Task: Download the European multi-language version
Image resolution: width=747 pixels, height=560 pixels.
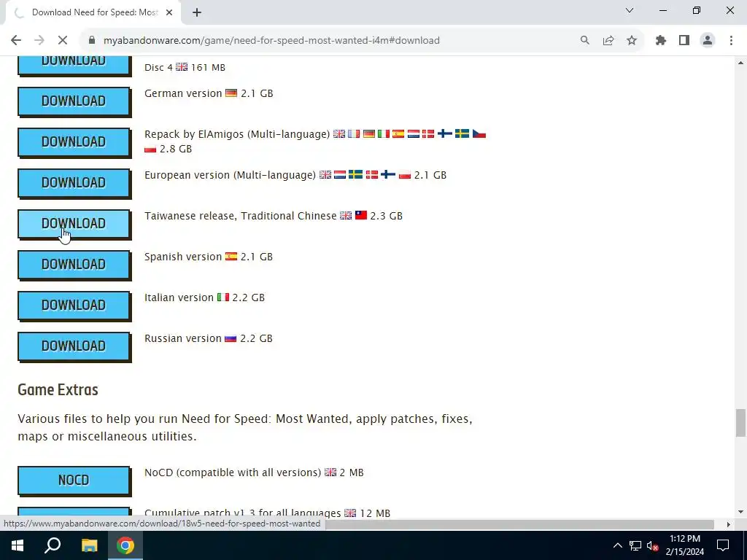Action: click(x=74, y=183)
